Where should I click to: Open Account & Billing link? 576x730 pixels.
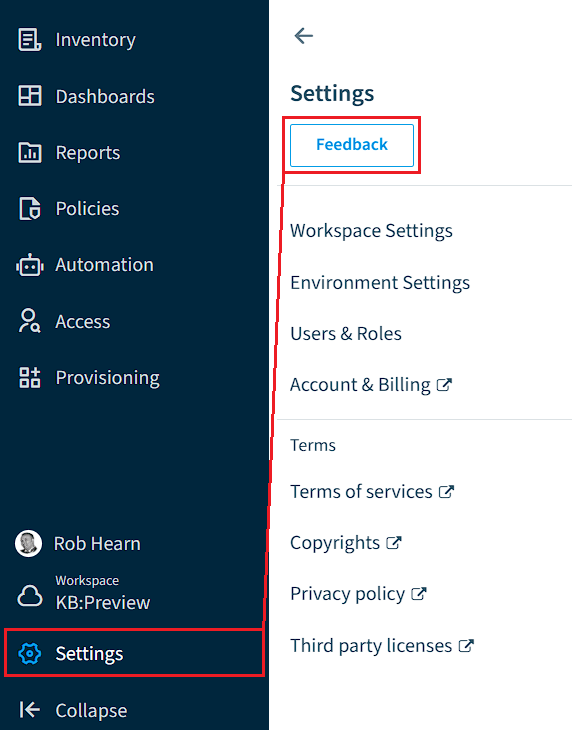tap(360, 385)
